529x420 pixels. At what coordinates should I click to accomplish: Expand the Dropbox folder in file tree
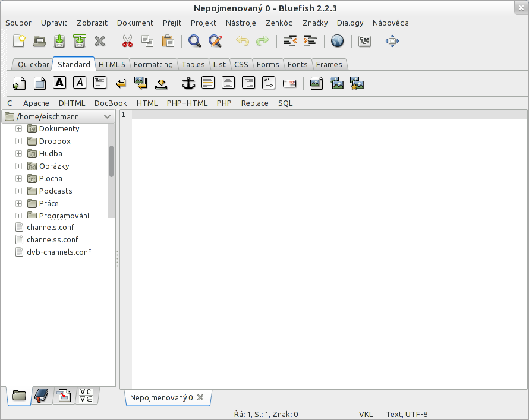coord(18,141)
